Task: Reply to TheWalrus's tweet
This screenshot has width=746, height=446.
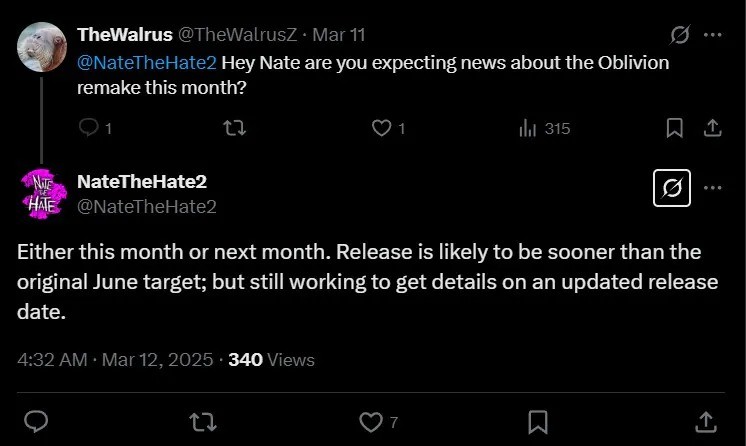Action: point(89,128)
